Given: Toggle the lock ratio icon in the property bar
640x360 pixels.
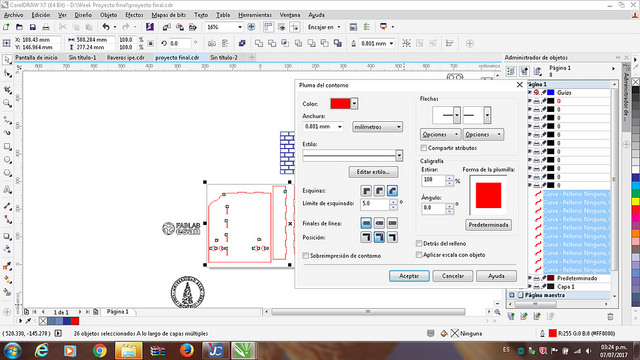Looking at the screenshot, I should pyautogui.click(x=151, y=43).
